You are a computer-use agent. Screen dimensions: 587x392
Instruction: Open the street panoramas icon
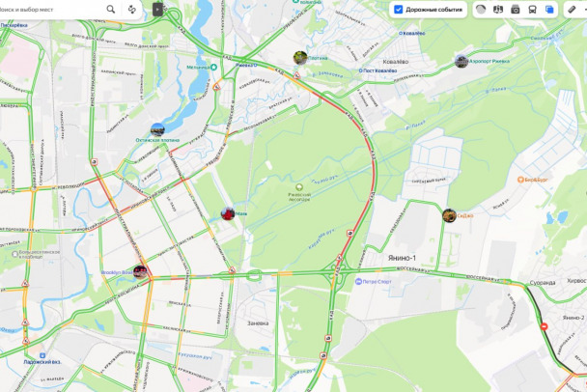point(498,10)
